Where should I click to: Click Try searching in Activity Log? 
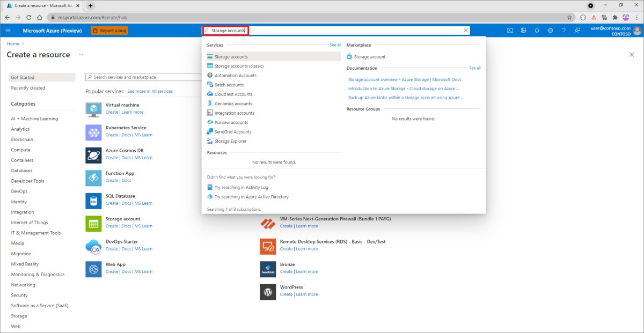241,188
